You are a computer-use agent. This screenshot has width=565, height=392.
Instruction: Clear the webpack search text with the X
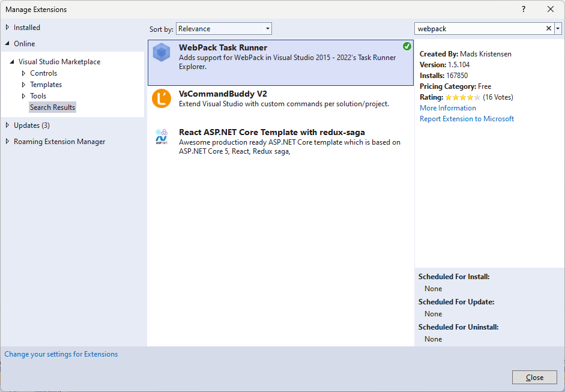click(x=548, y=28)
